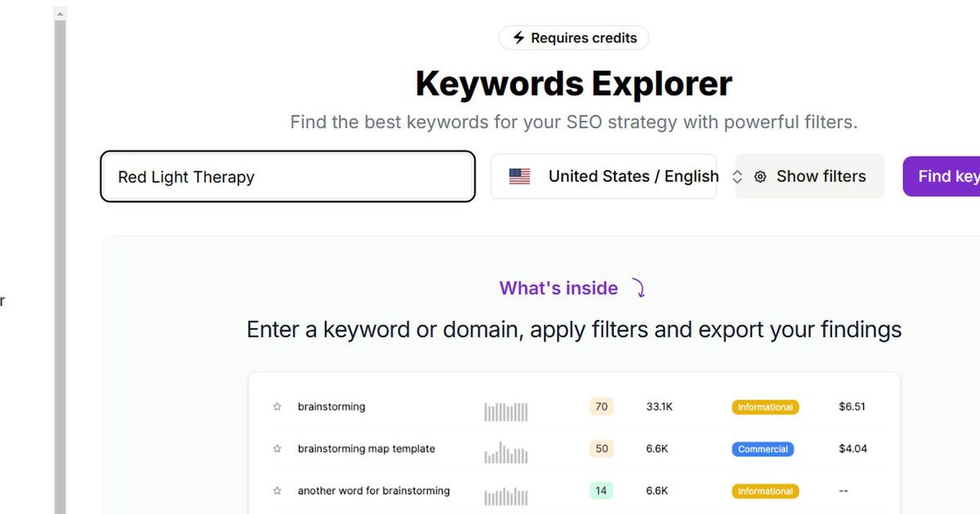Select the United States flag icon
This screenshot has height=514, width=980.
click(520, 176)
